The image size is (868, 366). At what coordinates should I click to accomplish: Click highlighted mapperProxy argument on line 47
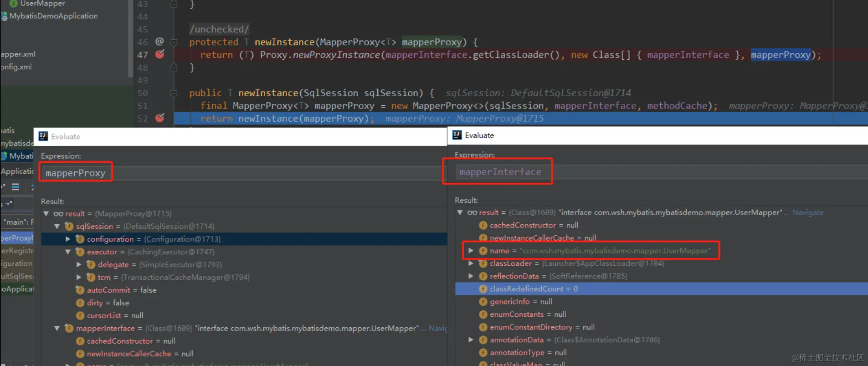[x=781, y=55]
